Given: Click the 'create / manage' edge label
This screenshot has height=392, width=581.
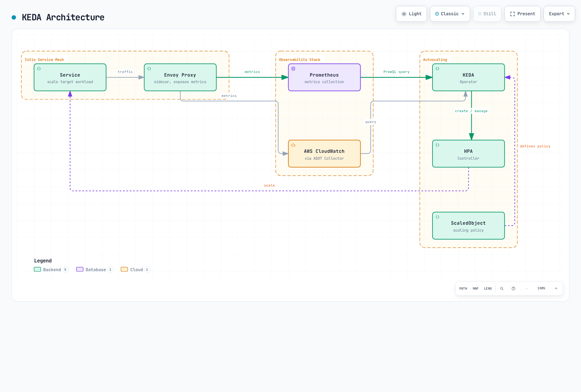Looking at the screenshot, I should [471, 111].
